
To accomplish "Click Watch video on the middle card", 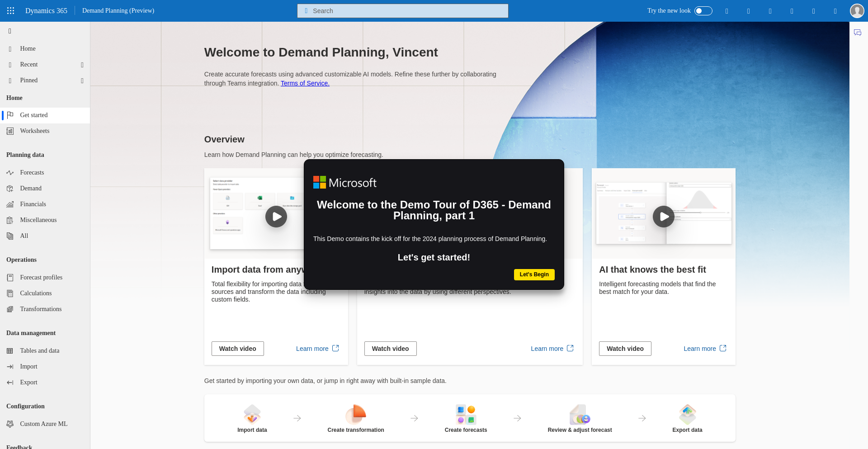I will tap(391, 349).
